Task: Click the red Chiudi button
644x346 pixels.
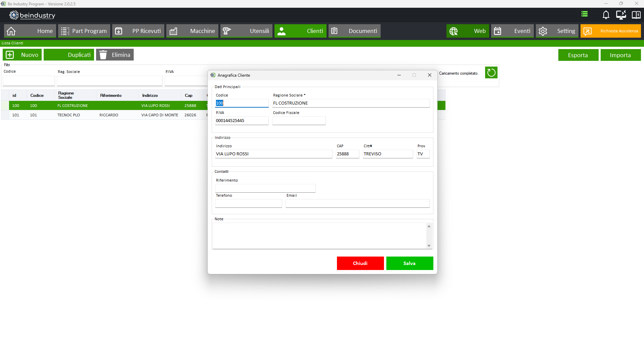Action: click(x=360, y=263)
